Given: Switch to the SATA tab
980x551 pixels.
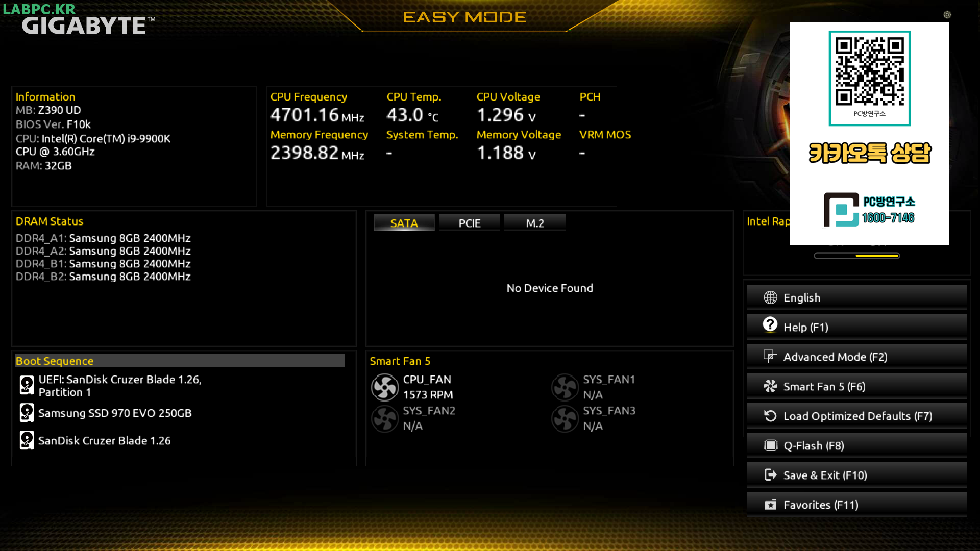Looking at the screenshot, I should (x=404, y=223).
